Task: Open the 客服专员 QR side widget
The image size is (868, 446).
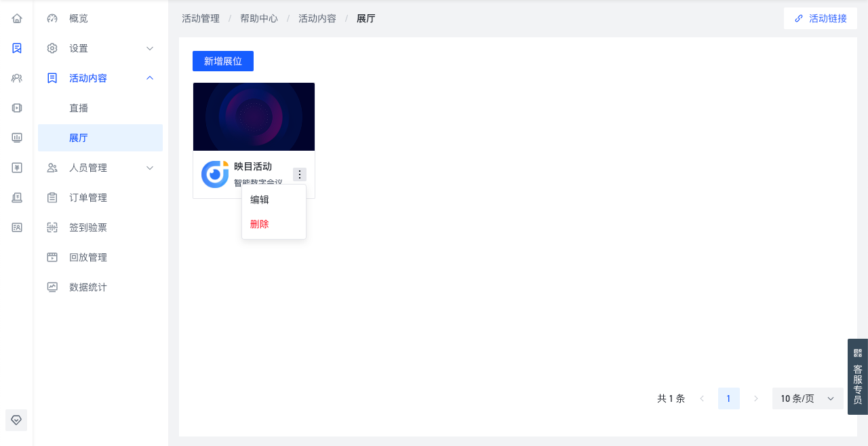Action: tap(858, 376)
